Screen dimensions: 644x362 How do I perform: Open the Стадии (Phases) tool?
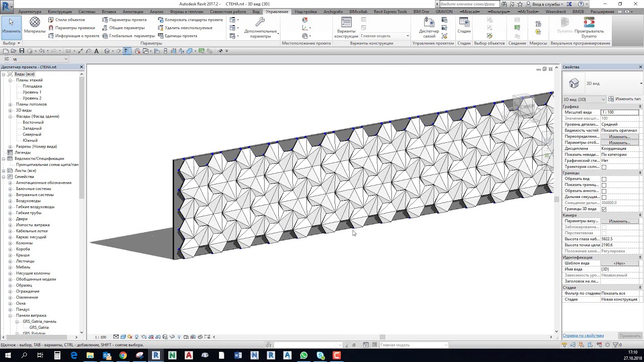464,25
